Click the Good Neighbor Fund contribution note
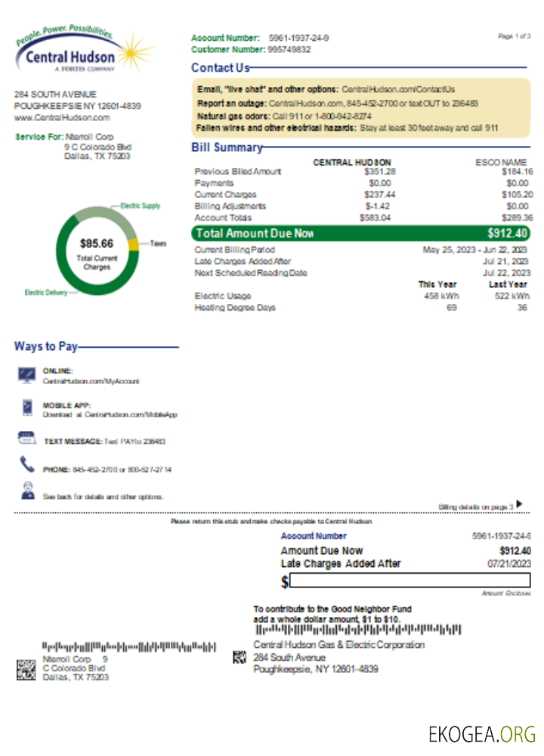 pyautogui.click(x=332, y=614)
